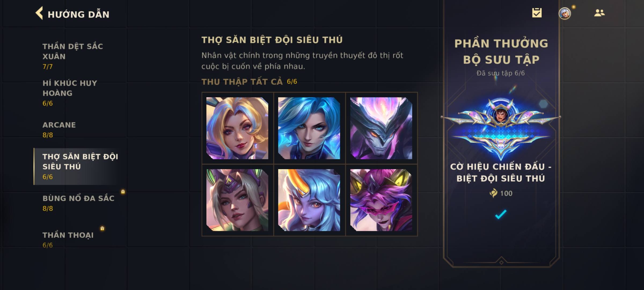Tap the blue claimed checkmark

tap(501, 214)
